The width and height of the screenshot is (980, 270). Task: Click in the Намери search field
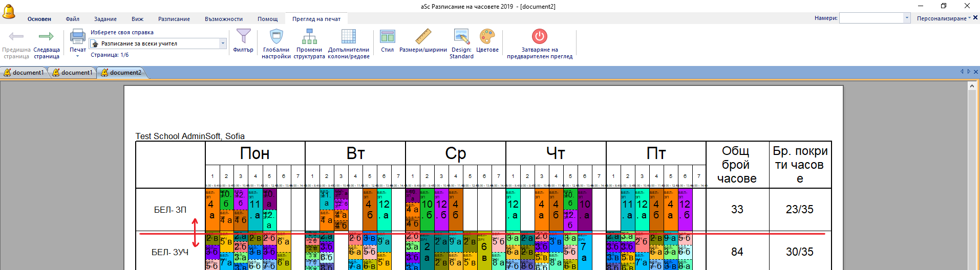click(871, 18)
